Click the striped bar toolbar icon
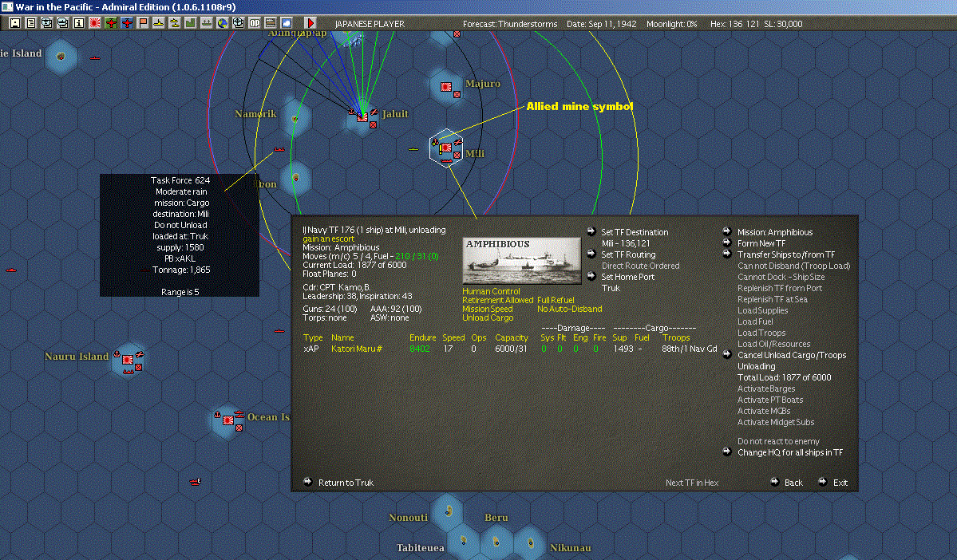The height and width of the screenshot is (560, 957). tap(271, 23)
